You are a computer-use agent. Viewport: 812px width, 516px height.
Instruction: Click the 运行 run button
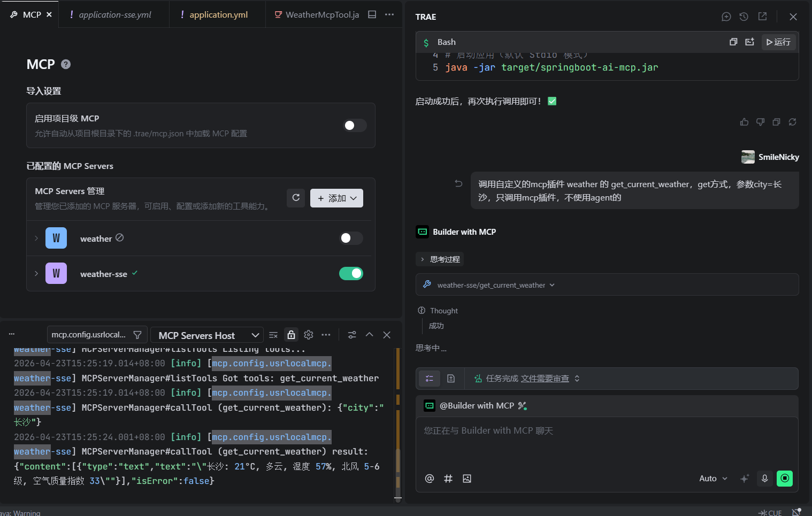tap(779, 42)
